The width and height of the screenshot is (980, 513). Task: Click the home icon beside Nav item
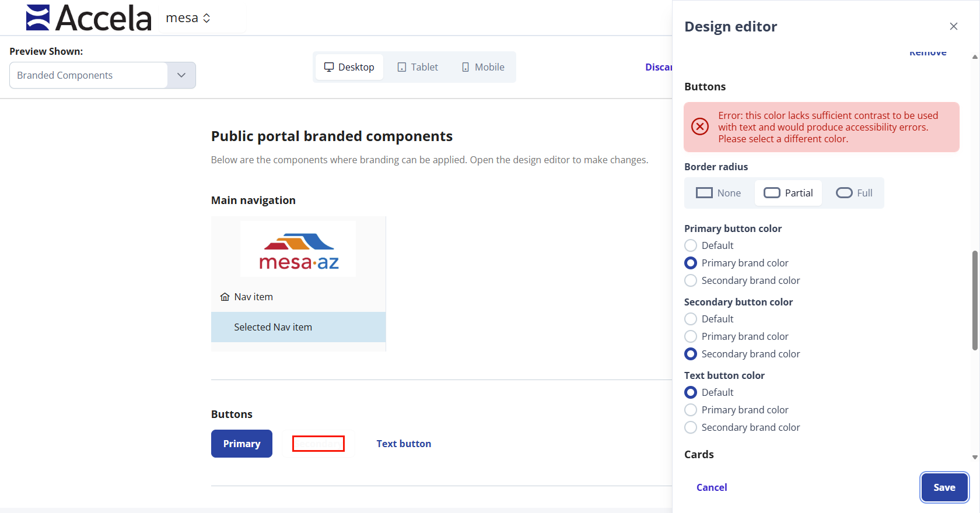click(225, 297)
